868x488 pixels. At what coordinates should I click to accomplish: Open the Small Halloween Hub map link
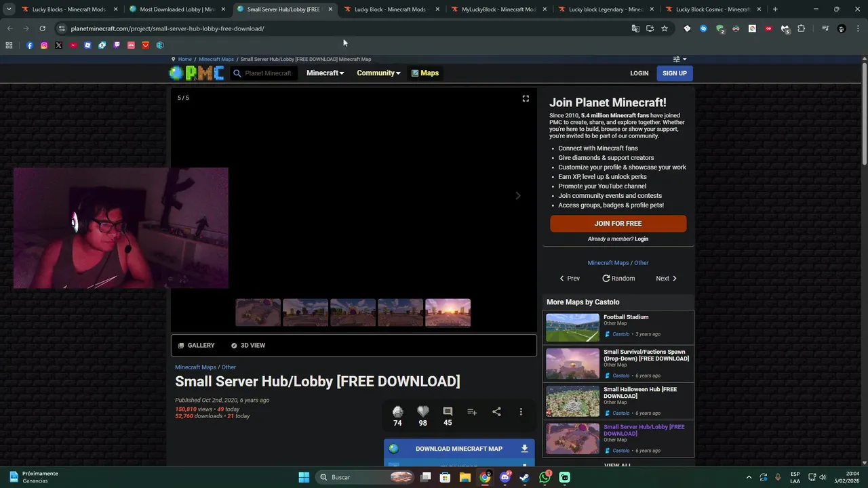click(x=640, y=392)
